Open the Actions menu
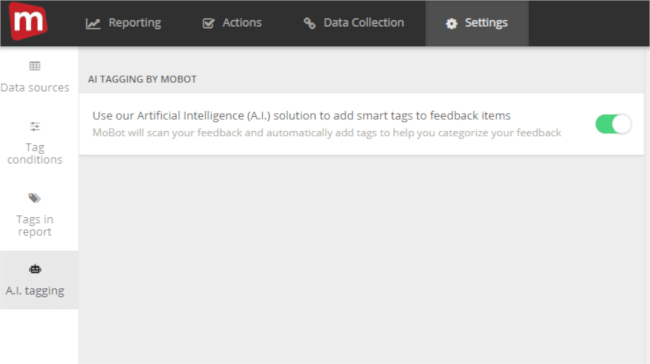The width and height of the screenshot is (650, 364). coord(232,23)
